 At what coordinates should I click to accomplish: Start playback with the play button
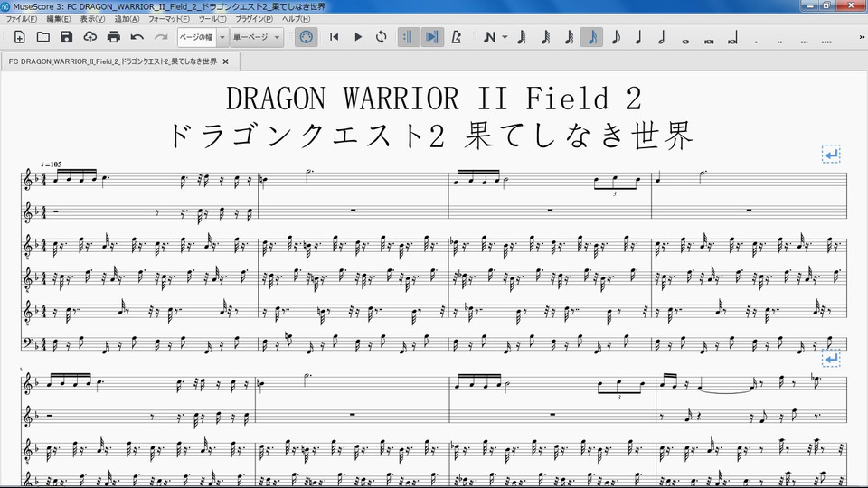pyautogui.click(x=358, y=37)
